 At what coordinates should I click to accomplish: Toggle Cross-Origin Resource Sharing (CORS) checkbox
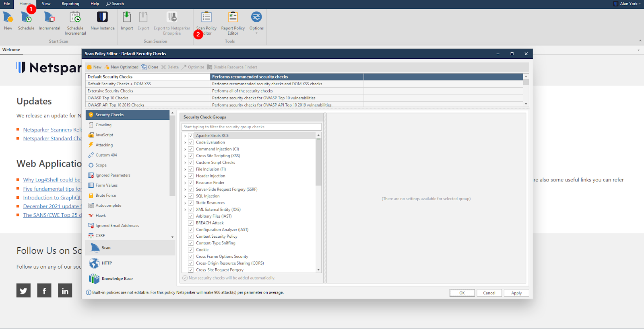(191, 263)
